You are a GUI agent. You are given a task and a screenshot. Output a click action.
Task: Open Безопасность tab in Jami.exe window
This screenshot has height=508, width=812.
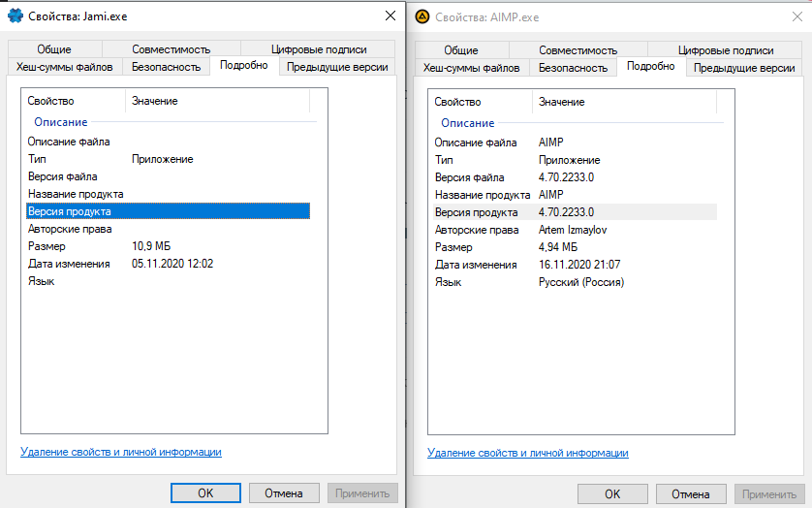click(166, 67)
